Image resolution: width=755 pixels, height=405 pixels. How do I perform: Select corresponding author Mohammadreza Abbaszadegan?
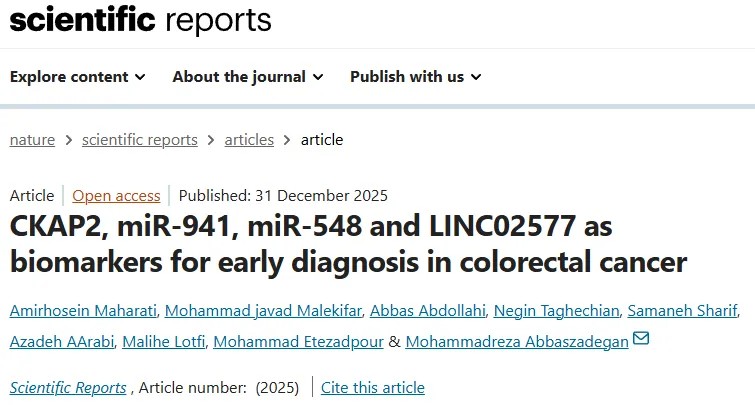click(516, 341)
